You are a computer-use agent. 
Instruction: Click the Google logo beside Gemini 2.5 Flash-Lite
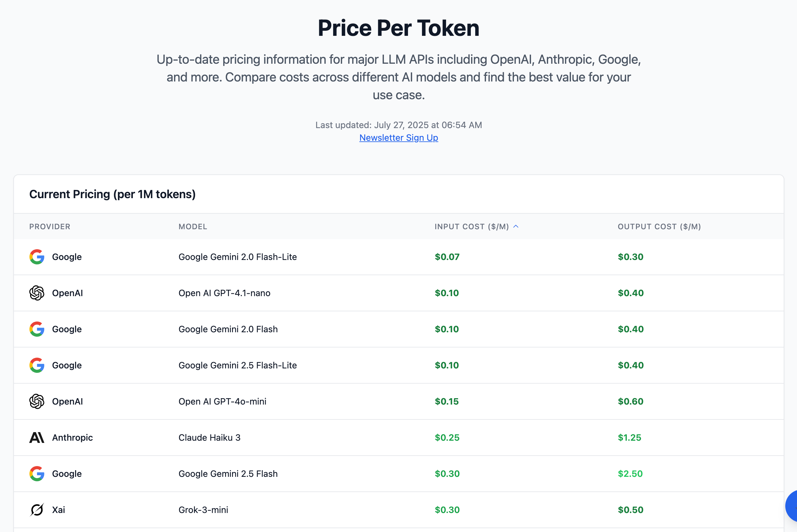pyautogui.click(x=37, y=365)
